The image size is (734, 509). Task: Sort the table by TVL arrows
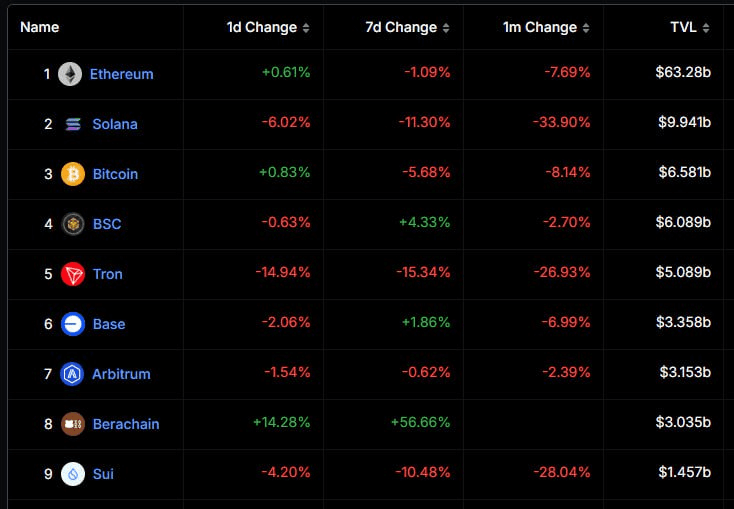(705, 28)
